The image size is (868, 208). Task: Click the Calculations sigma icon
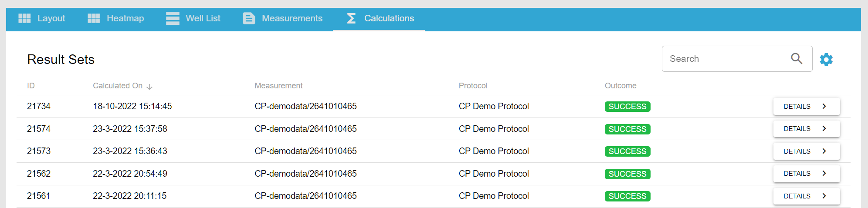pos(351,18)
